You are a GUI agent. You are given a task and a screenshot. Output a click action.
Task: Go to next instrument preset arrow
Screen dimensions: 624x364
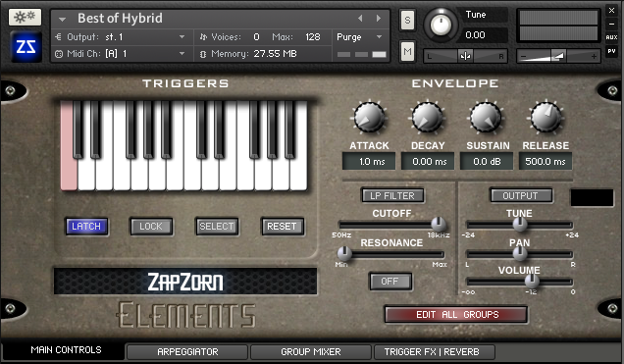point(378,18)
